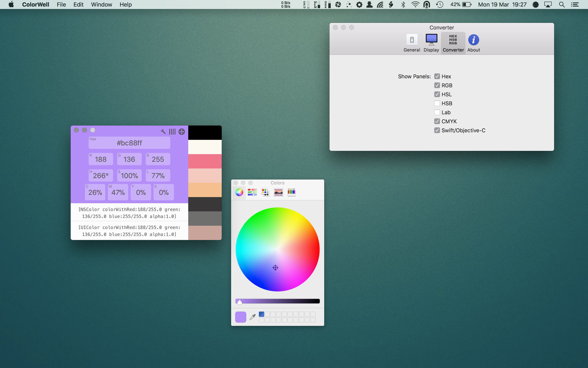Click the K (black) field showing 0%
The width and height of the screenshot is (588, 368).
point(164,192)
